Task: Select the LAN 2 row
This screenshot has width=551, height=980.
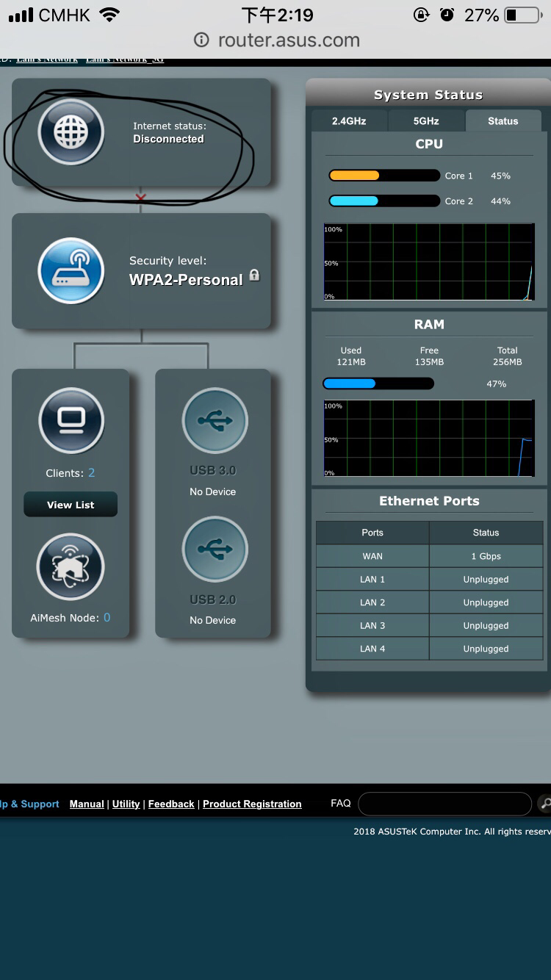Action: pos(429,602)
